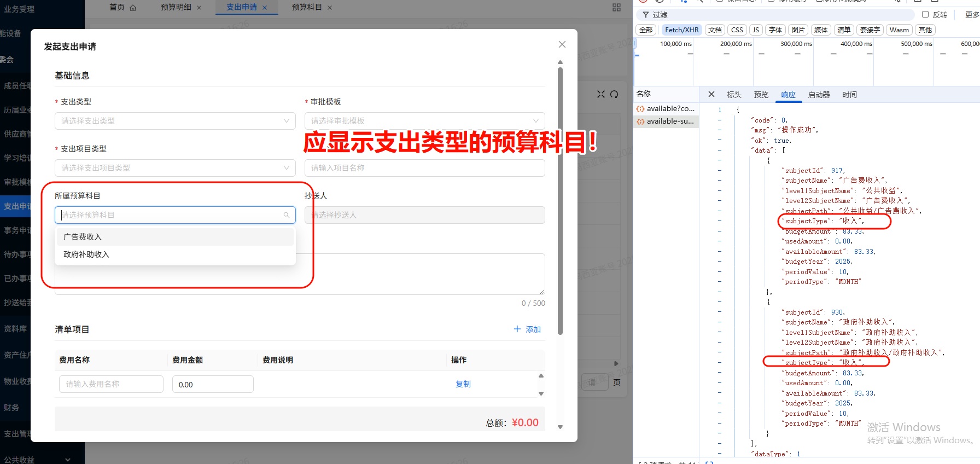Viewport: 980px width, 464px height.
Task: Click the search icon in 预算科目 field
Action: click(287, 215)
